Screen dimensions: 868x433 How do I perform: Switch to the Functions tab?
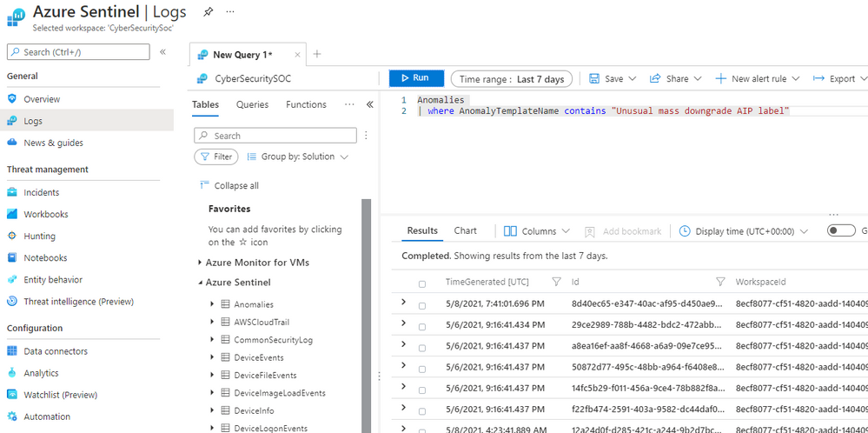pos(306,104)
